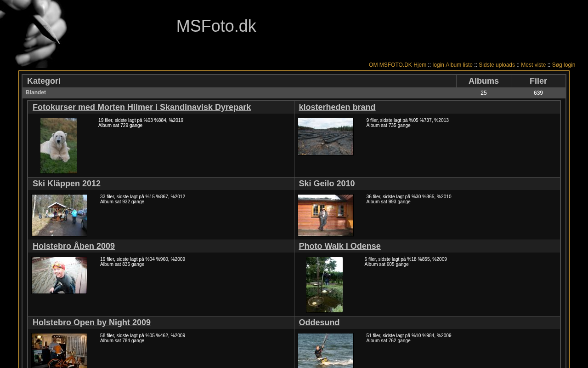
Task: View Sidste uploads
Action: coord(497,65)
